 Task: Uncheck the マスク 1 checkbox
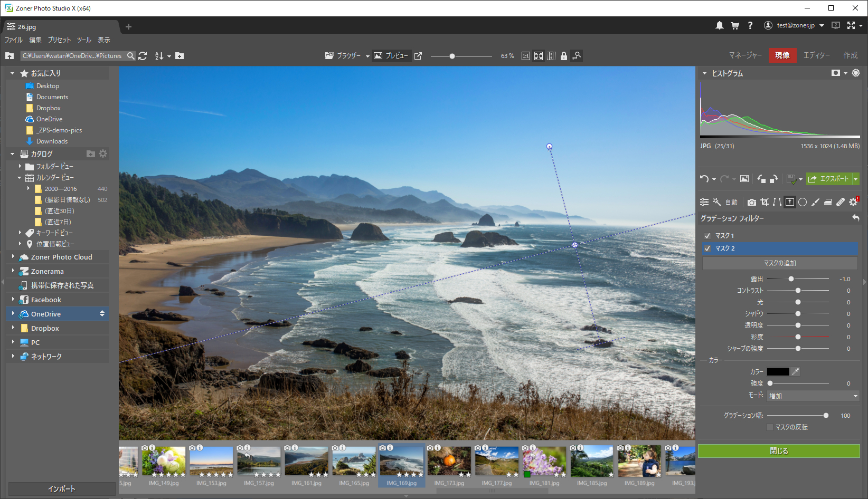pos(707,236)
